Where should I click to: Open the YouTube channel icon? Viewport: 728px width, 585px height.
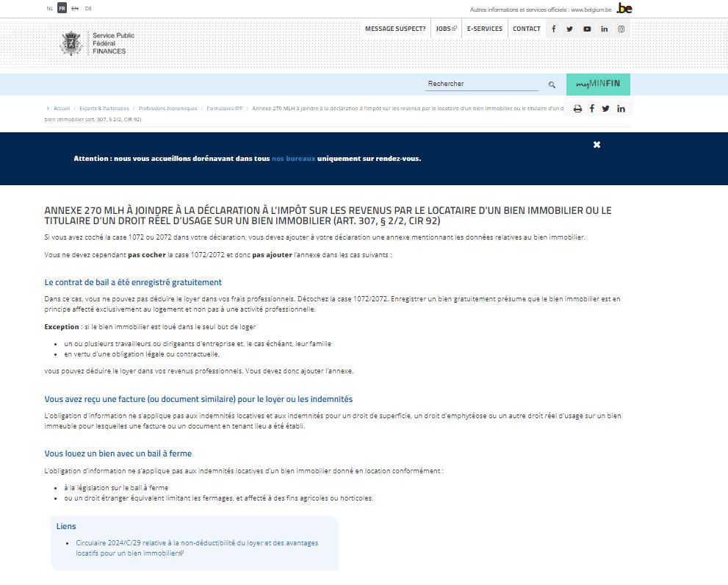pyautogui.click(x=587, y=28)
